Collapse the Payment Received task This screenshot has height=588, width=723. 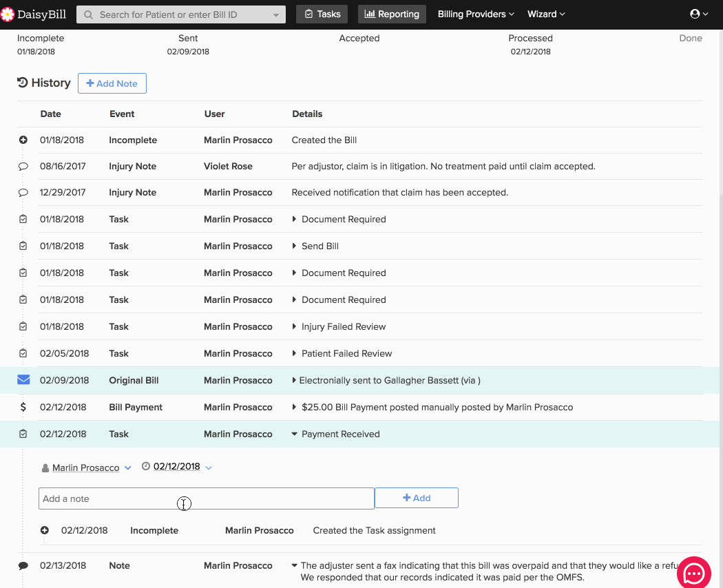(x=294, y=434)
